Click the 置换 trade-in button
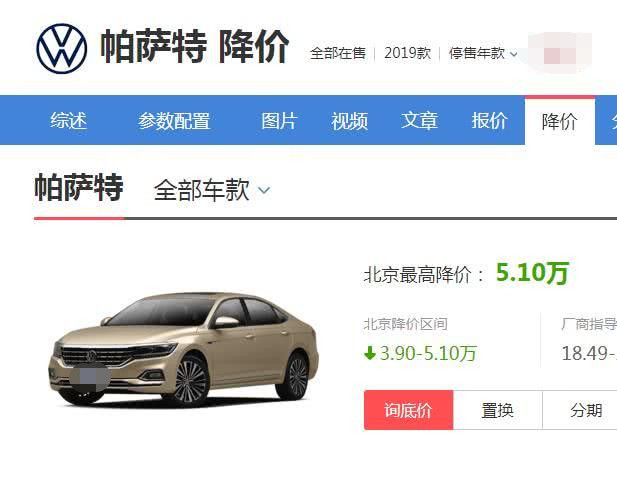This screenshot has width=617, height=497. [498, 410]
